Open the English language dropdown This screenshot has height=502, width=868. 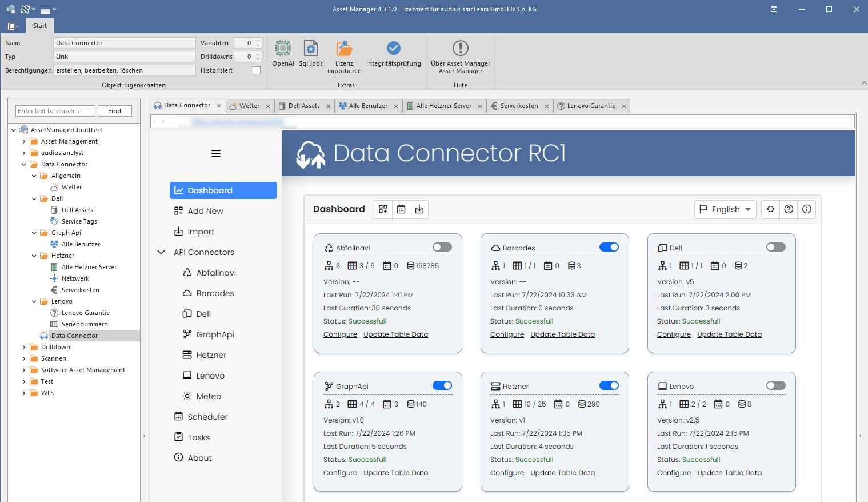pos(725,209)
